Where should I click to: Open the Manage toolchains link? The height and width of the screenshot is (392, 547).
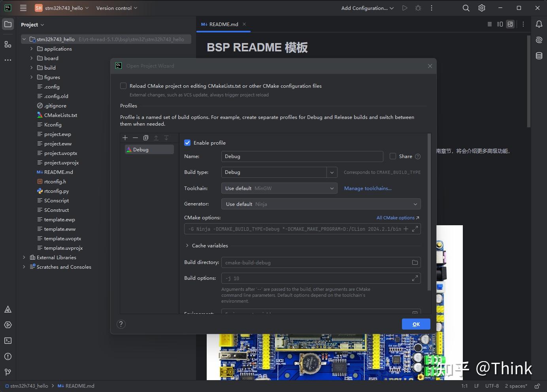point(368,188)
